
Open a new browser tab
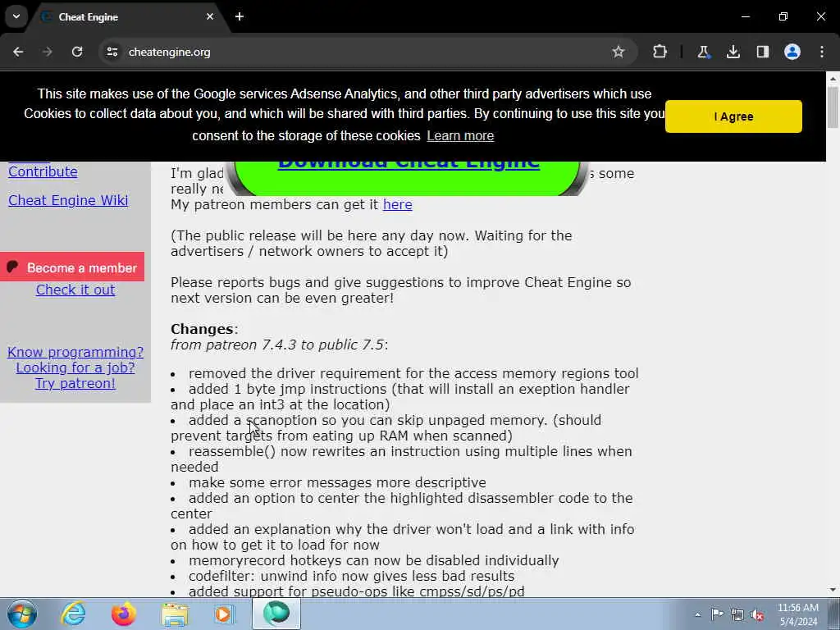click(240, 16)
